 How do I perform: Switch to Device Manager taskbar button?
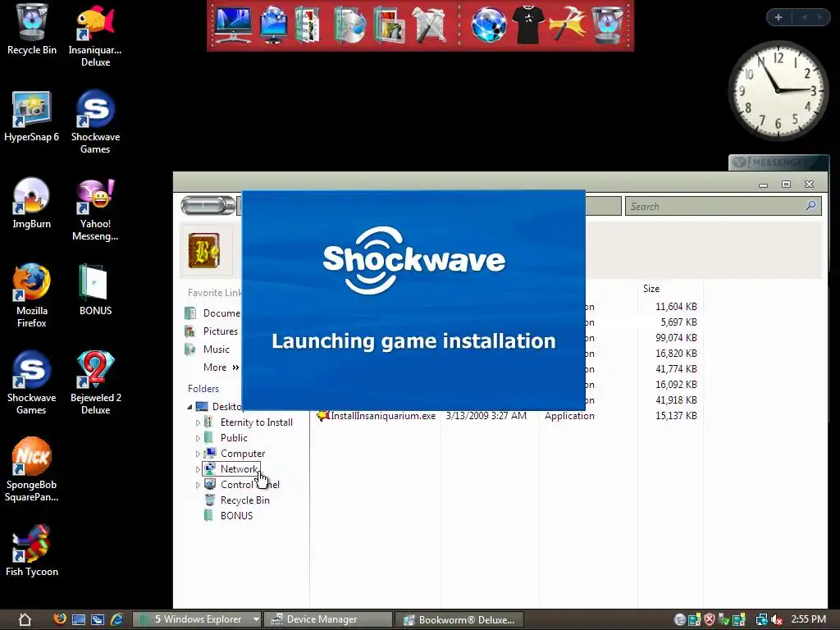click(328, 620)
